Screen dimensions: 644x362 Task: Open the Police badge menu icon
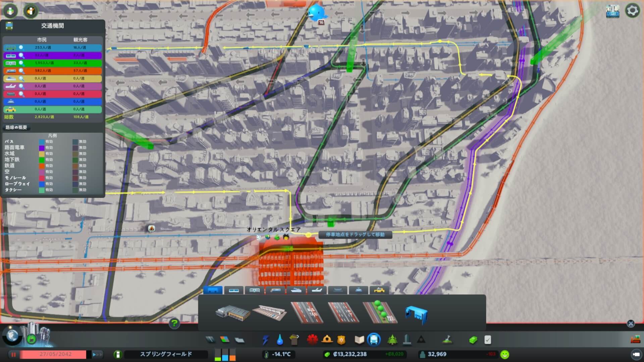[x=341, y=340]
